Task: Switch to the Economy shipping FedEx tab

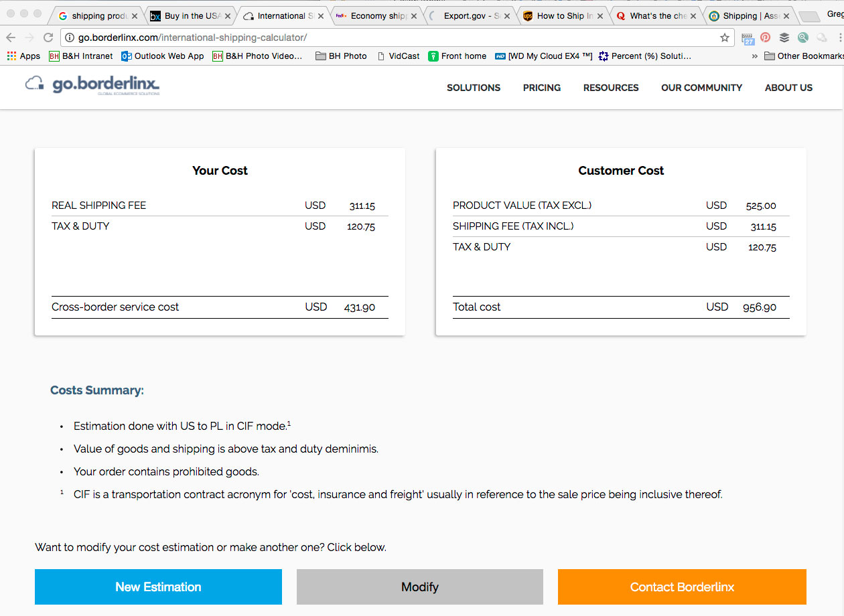Action: tap(378, 15)
